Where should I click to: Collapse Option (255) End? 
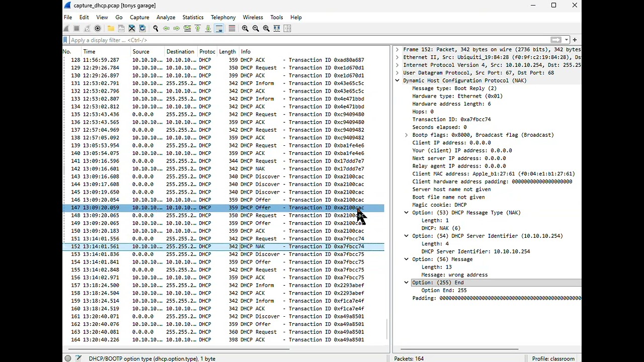(x=407, y=283)
